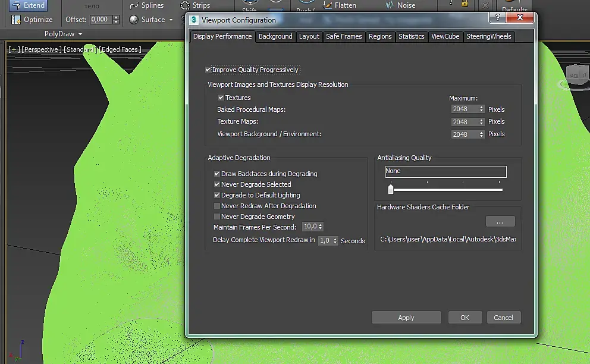Open the Edged Faces label menu
The image size is (590, 364).
point(120,49)
